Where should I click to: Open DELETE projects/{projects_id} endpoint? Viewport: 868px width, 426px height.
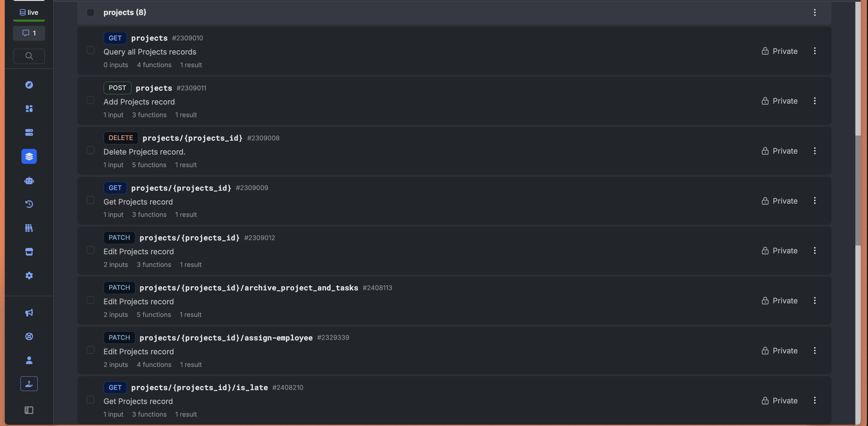454,151
